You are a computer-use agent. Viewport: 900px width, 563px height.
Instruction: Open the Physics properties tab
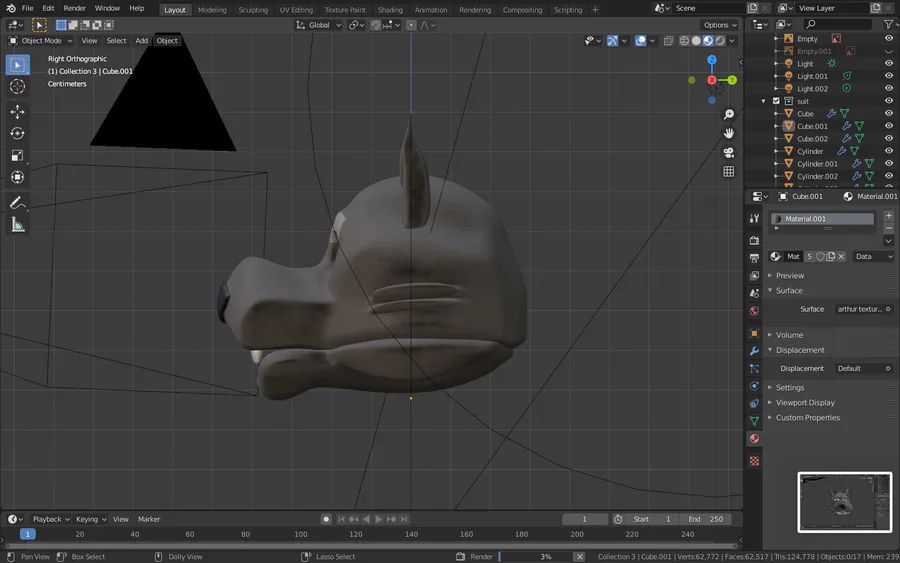(x=754, y=386)
